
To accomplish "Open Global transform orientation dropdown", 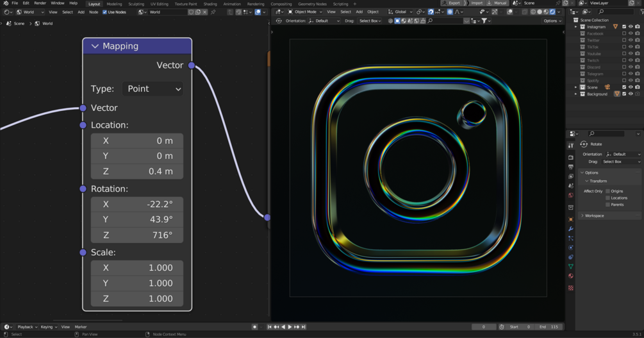I will coord(400,12).
